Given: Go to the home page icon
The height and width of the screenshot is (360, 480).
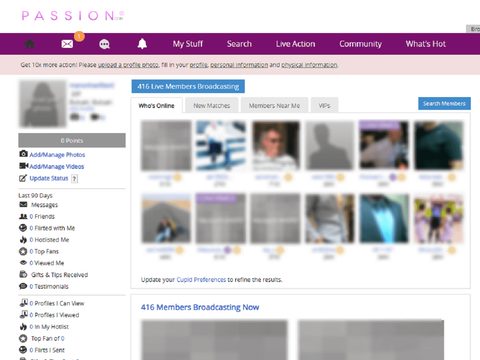Looking at the screenshot, I should point(29,44).
